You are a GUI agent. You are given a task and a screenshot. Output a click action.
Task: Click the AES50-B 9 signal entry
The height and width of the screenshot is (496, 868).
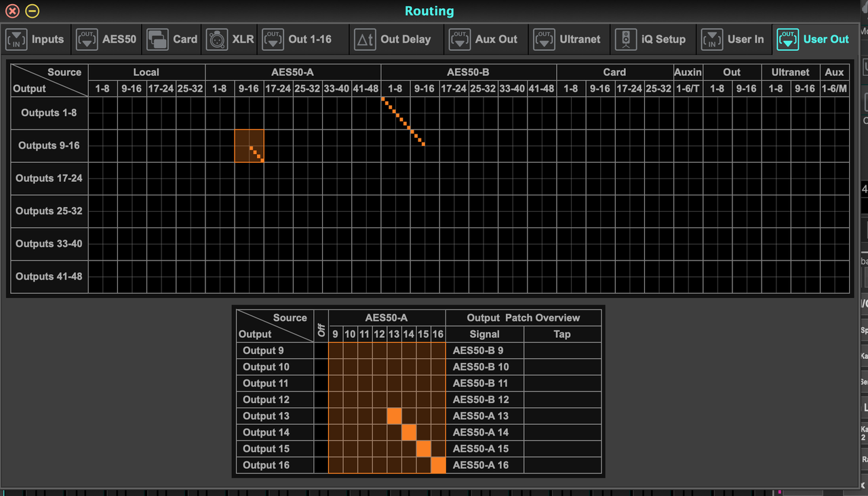click(484, 351)
